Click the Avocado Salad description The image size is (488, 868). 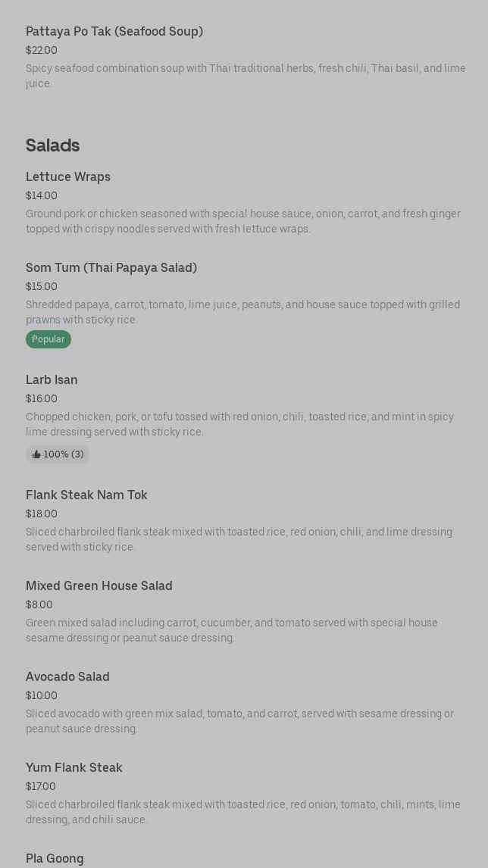coord(239,721)
